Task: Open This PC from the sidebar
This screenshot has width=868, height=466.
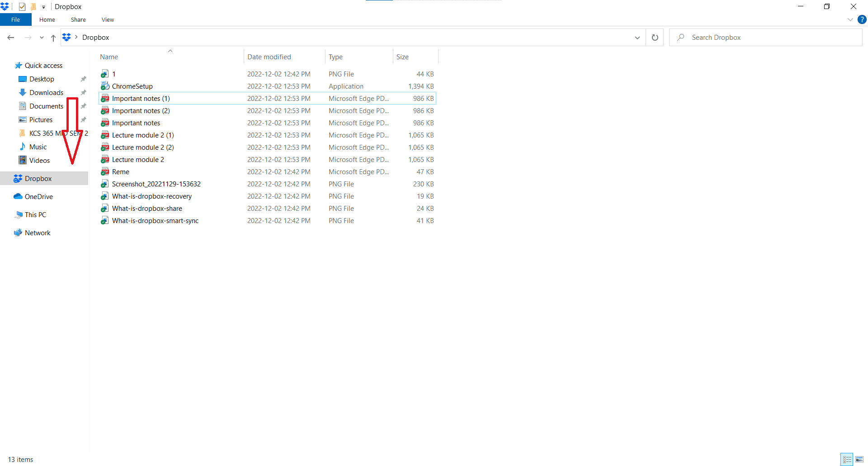Action: pos(35,214)
